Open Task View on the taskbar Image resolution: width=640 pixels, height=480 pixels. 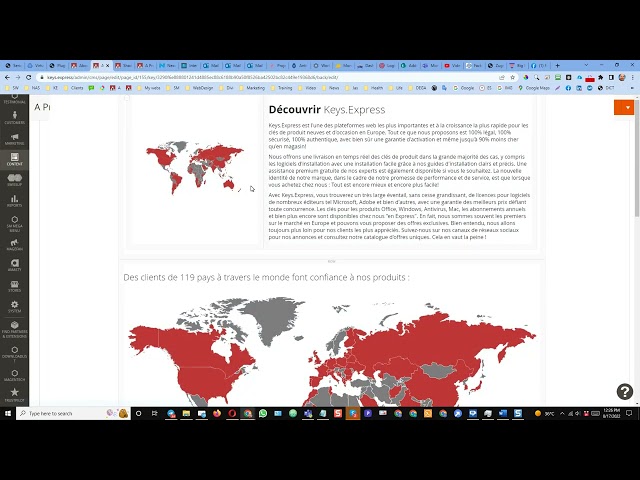point(154,413)
